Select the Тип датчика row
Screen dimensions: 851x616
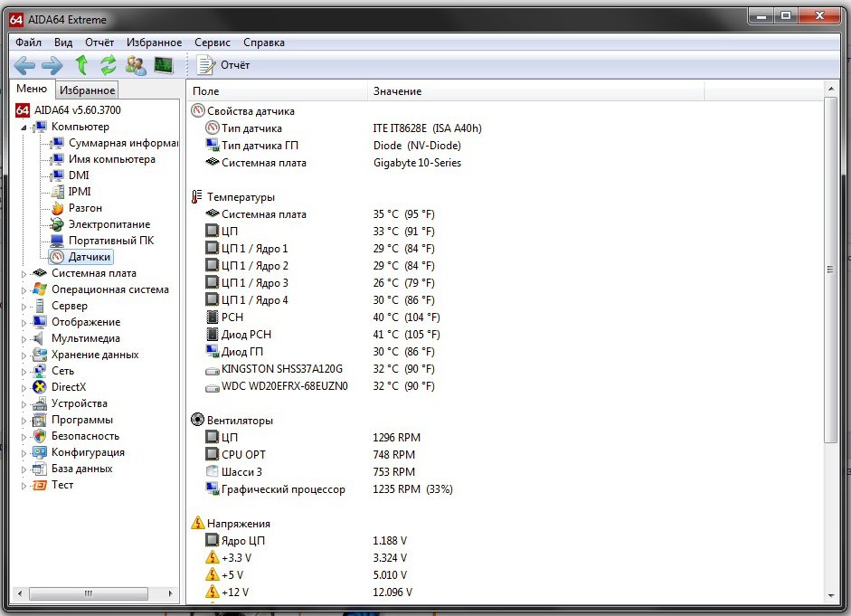point(343,128)
